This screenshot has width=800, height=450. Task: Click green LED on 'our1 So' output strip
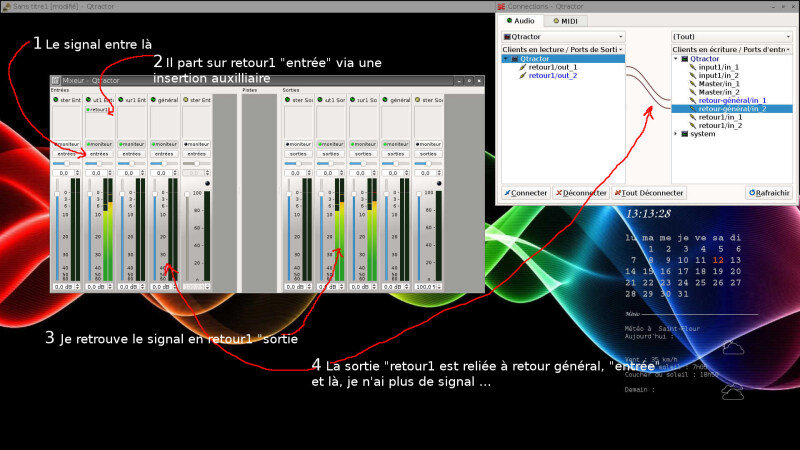[x=353, y=100]
